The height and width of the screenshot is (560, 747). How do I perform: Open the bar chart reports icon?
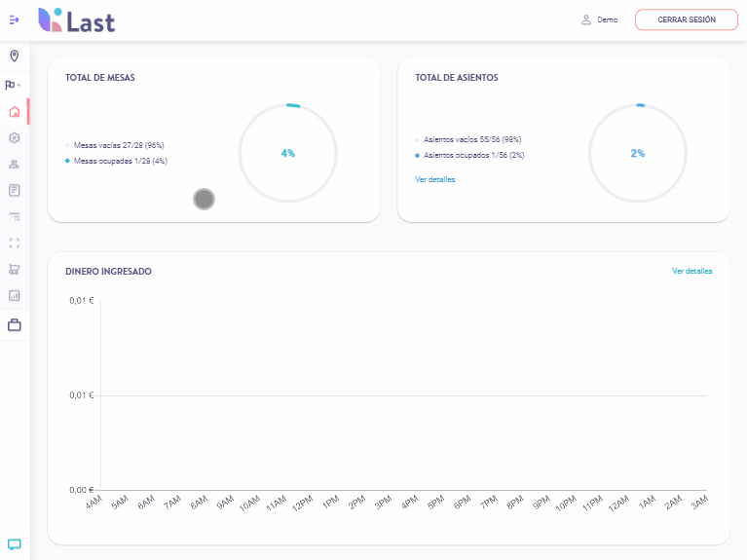(14, 295)
